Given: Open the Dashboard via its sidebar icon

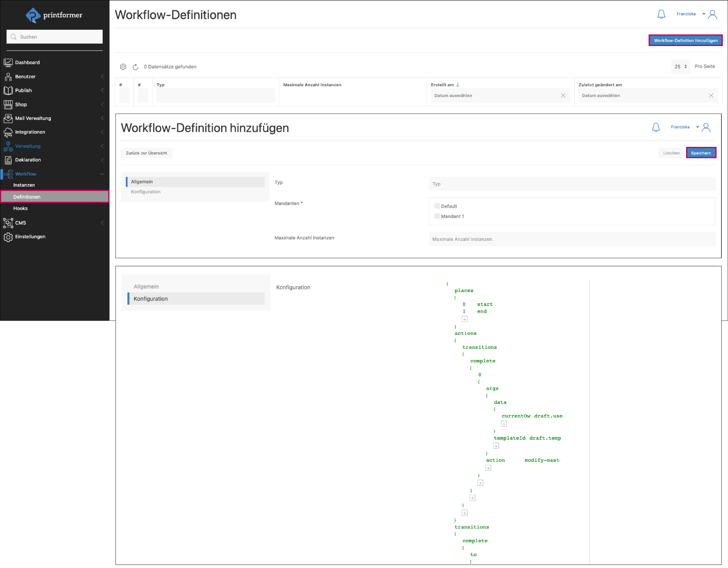Looking at the screenshot, I should pos(8,62).
